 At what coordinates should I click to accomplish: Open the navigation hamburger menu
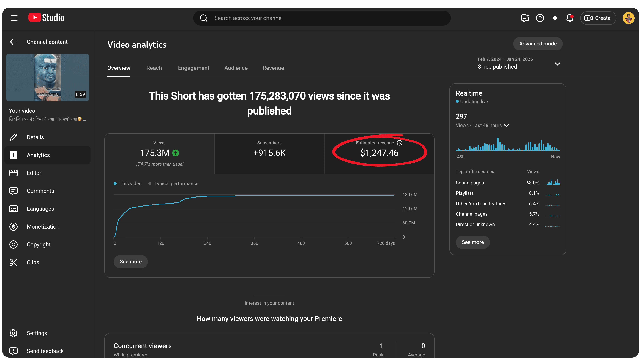[x=14, y=18]
